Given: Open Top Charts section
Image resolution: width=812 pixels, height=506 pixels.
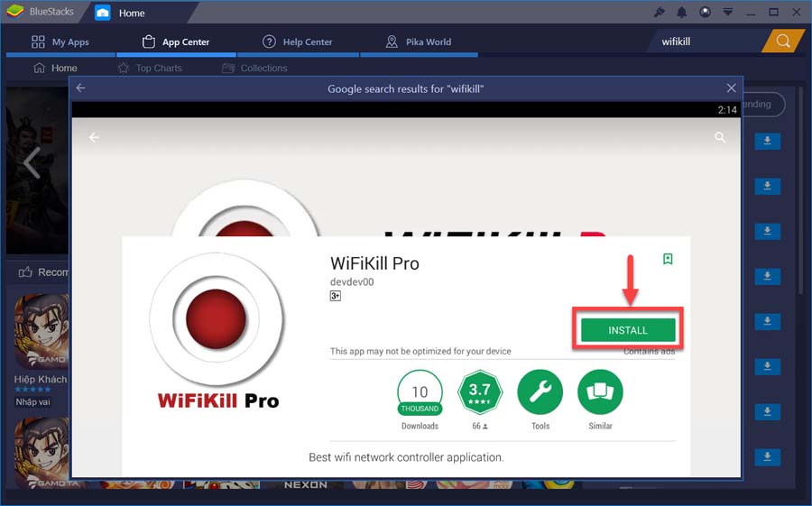Looking at the screenshot, I should tap(150, 68).
